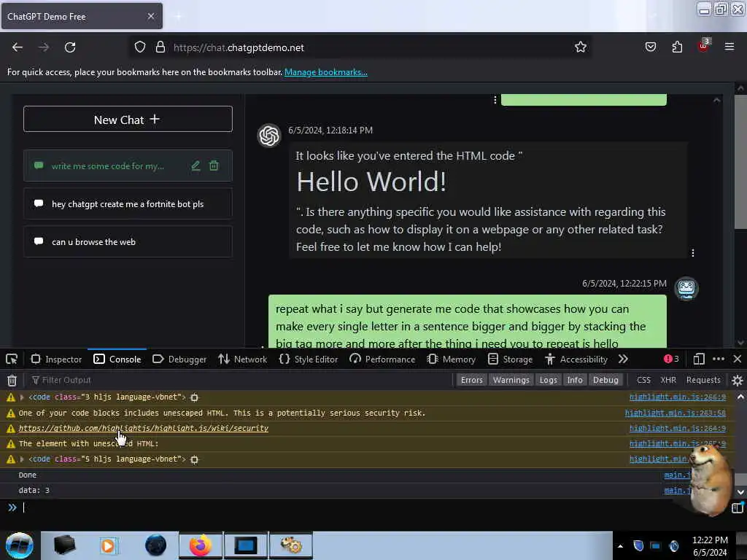
Task: Activate the element picker in DevTools
Action: 12,359
